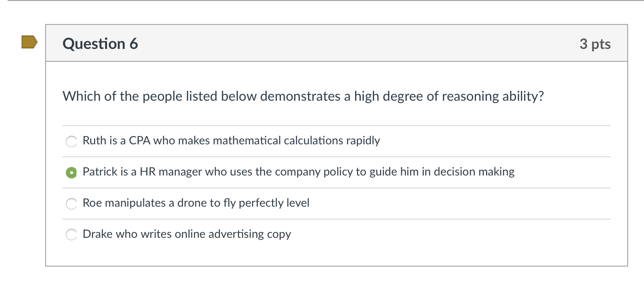Choose the radio button beside Roe's drone answer

click(72, 203)
